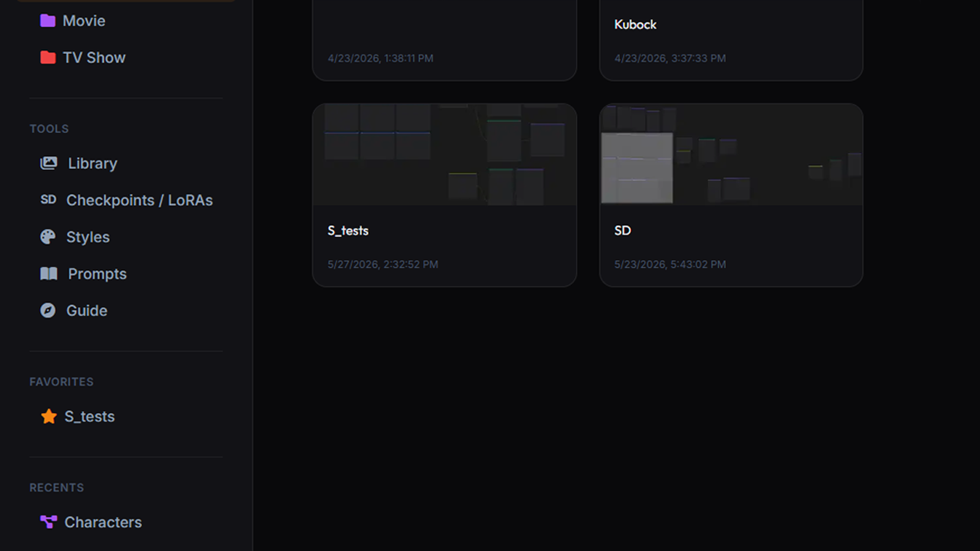Open the Movie folder label
The height and width of the screenshot is (551, 980).
click(x=84, y=21)
